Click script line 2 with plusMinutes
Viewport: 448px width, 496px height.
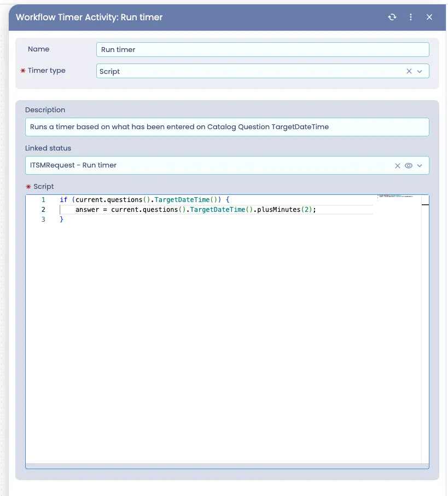(x=195, y=210)
